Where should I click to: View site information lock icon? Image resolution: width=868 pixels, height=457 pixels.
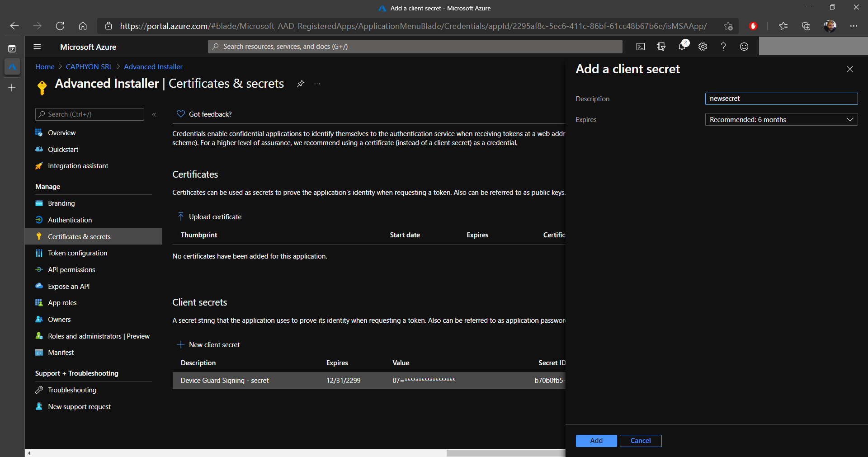tap(108, 26)
